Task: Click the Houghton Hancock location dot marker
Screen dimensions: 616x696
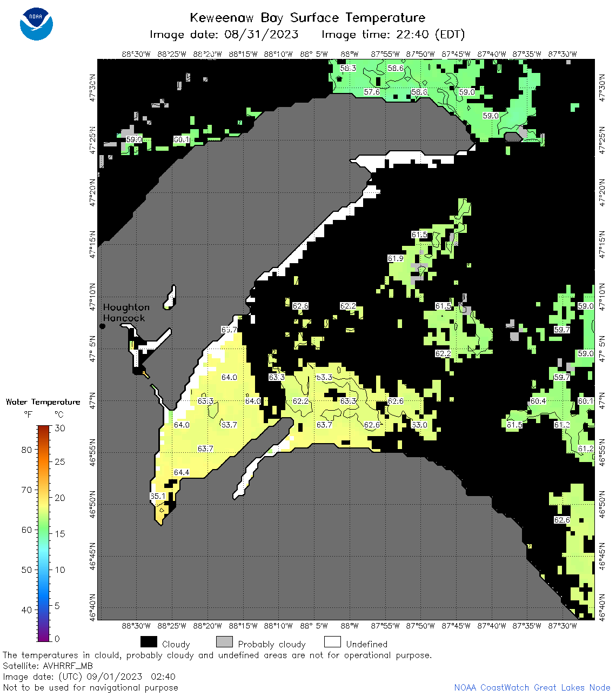Action: click(x=102, y=326)
